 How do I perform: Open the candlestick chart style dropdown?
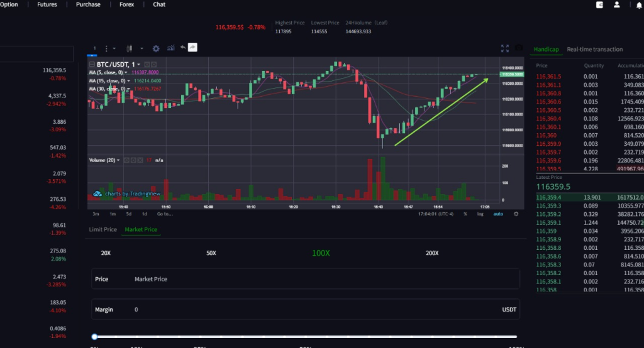[x=142, y=48]
